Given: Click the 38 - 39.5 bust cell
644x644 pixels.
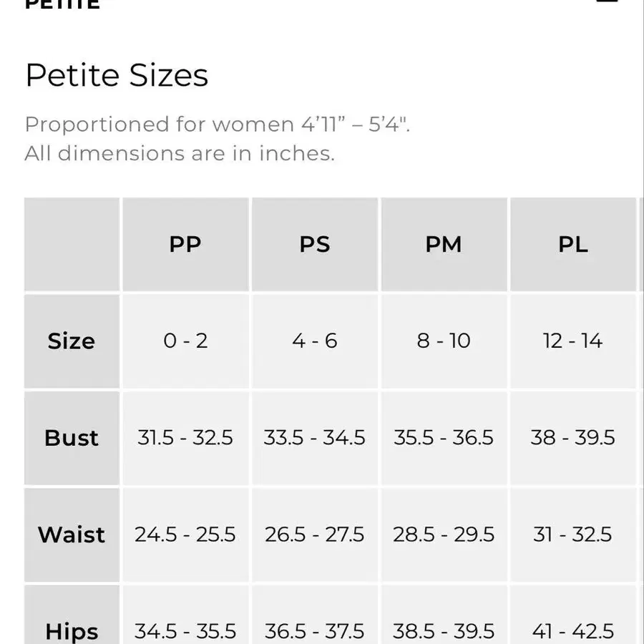Looking at the screenshot, I should pos(573,438).
